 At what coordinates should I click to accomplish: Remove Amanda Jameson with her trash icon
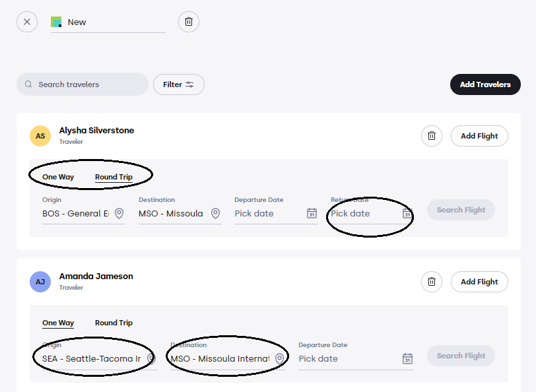[x=432, y=282]
